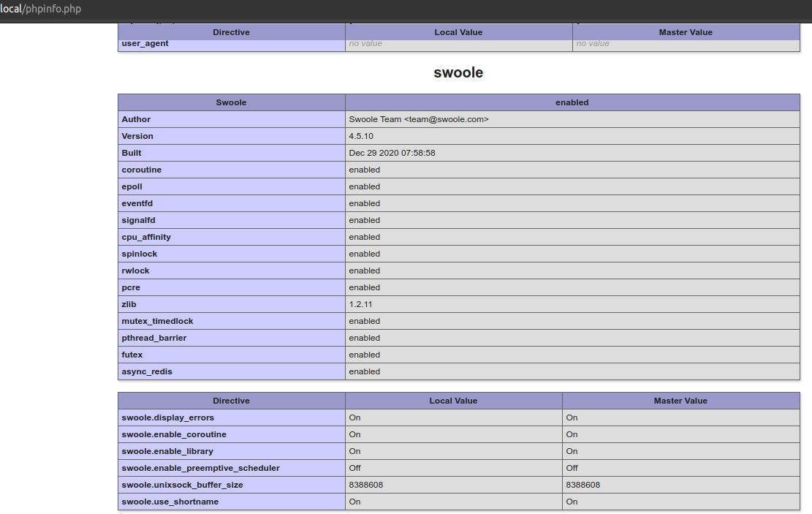Click the URL text local/phpinfo.php
Screen dimensions: 812x514
click(40, 9)
